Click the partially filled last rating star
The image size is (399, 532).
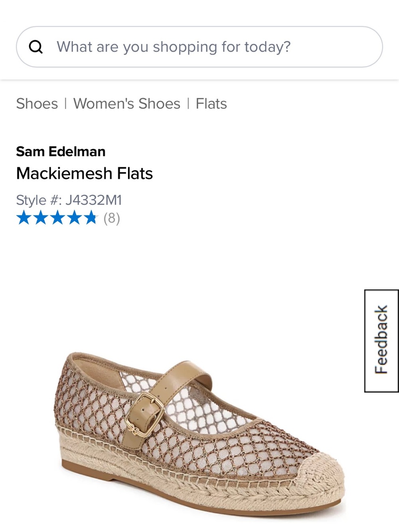click(91, 218)
